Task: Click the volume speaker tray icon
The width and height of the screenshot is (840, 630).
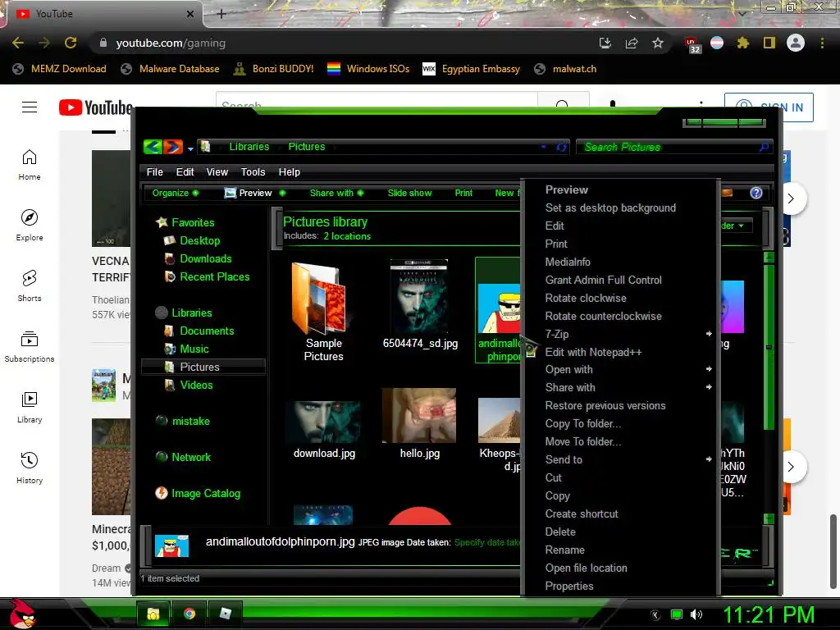Action: tap(696, 614)
